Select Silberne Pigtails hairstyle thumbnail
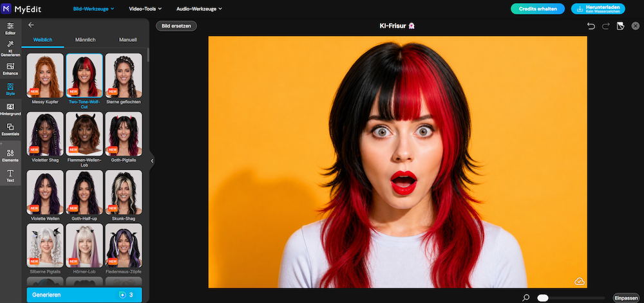Image resolution: width=644 pixels, height=303 pixels. [45, 245]
